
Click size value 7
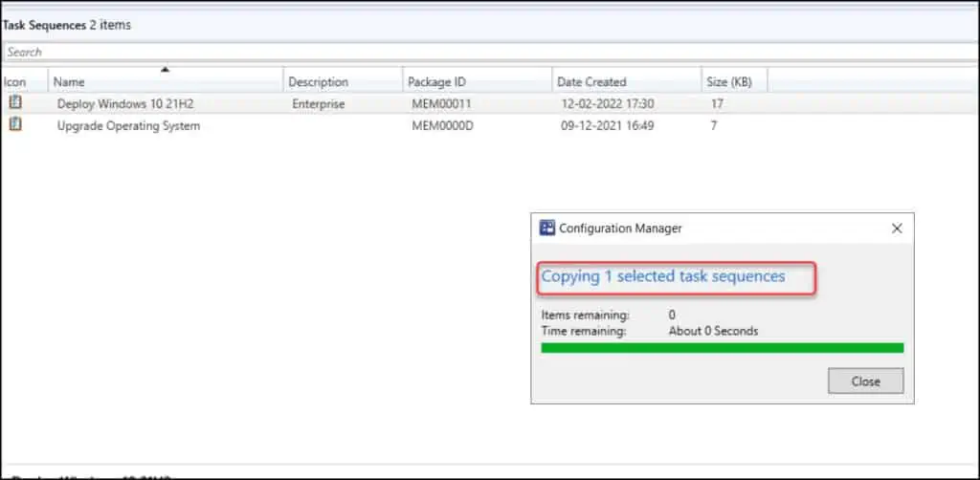coord(714,126)
